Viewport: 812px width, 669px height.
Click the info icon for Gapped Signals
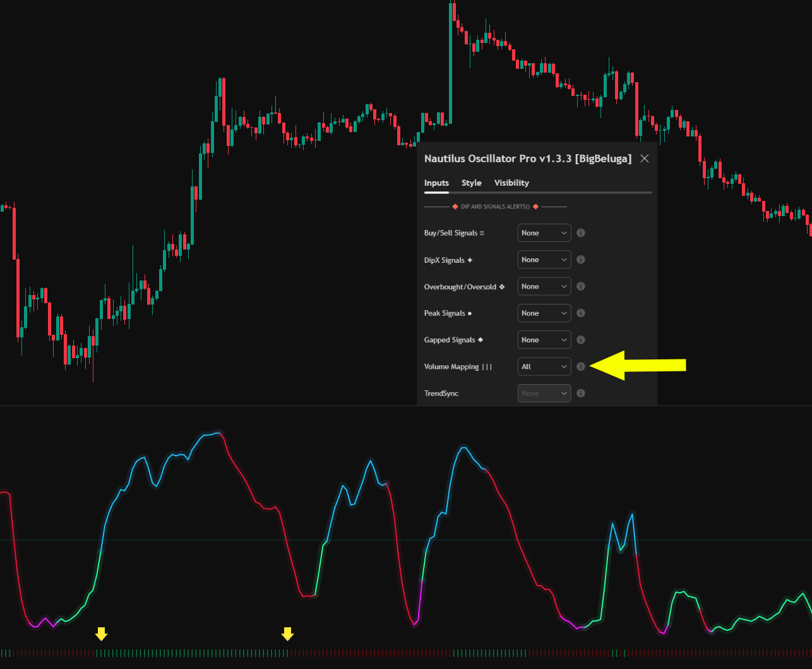[581, 340]
